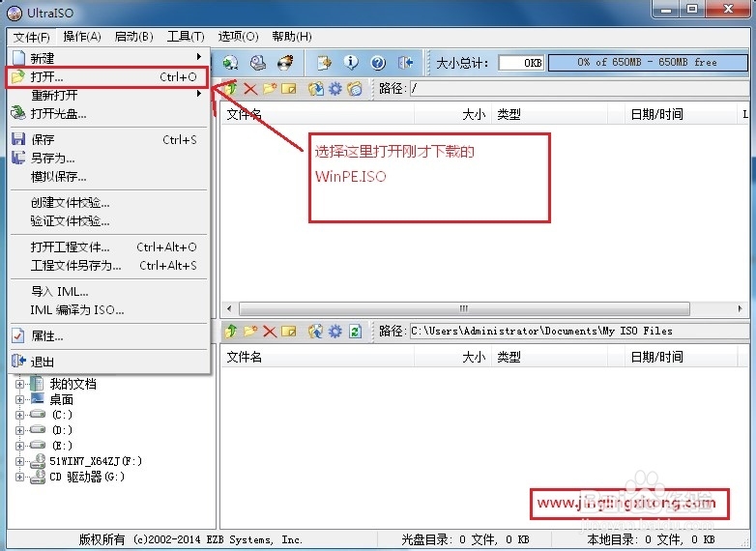Click the red X delete icon in upper pane
This screenshot has height=551, width=756.
[x=250, y=89]
